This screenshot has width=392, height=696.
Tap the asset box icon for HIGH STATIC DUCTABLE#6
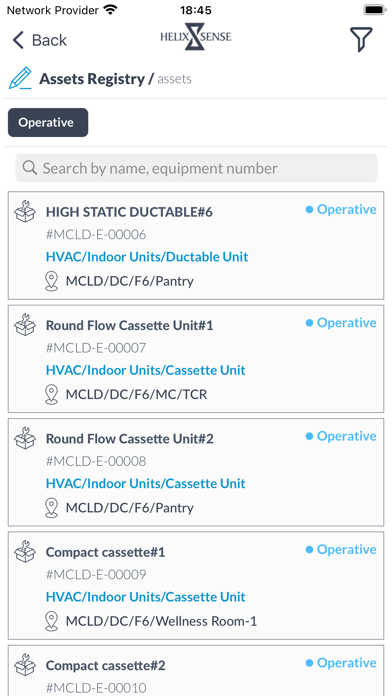point(25,211)
